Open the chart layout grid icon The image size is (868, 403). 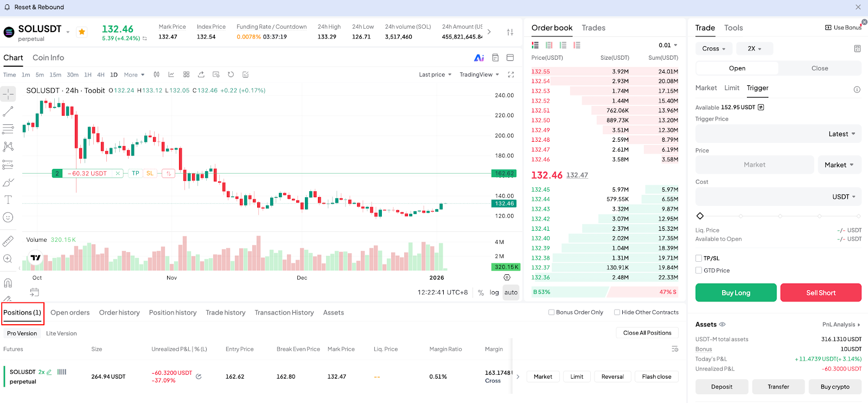[187, 75]
